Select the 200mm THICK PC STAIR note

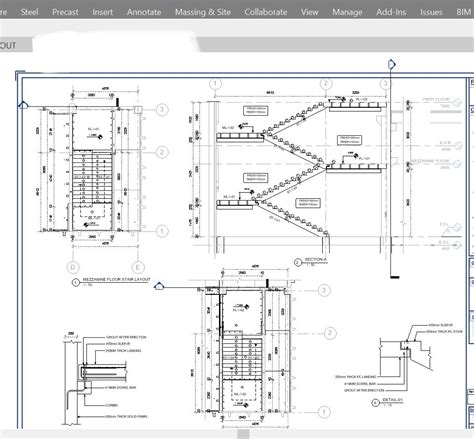point(445,332)
